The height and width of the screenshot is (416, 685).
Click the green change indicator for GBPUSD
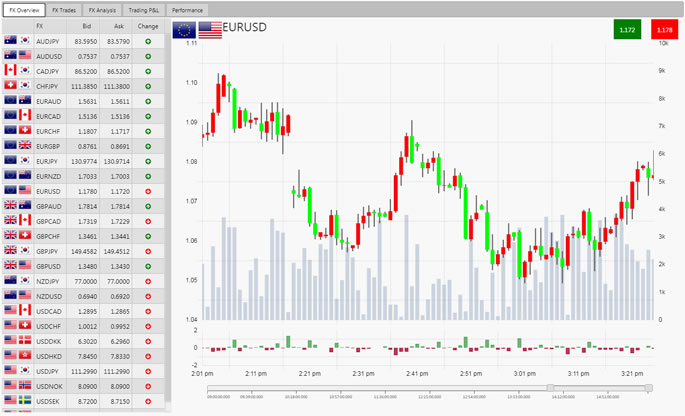(x=148, y=265)
